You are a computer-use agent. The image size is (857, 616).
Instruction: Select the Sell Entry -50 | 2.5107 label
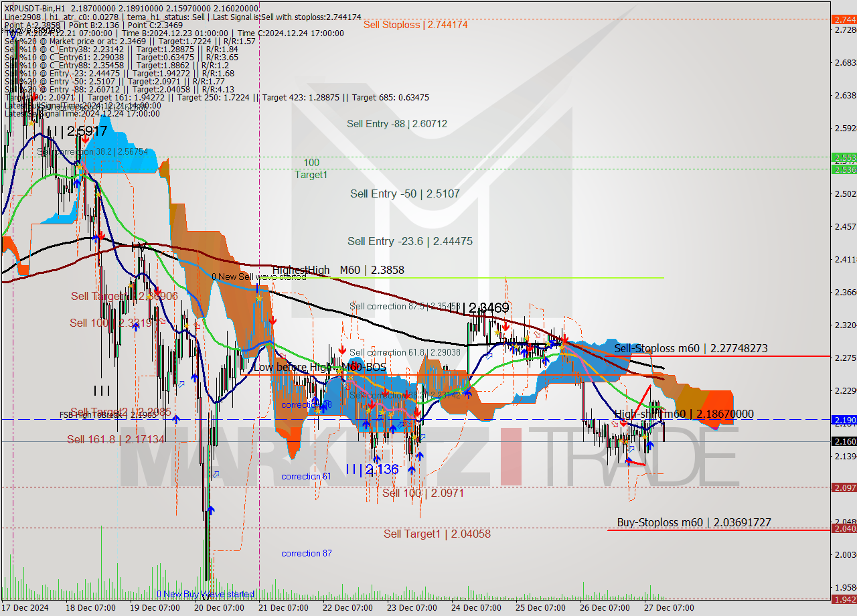tap(405, 194)
